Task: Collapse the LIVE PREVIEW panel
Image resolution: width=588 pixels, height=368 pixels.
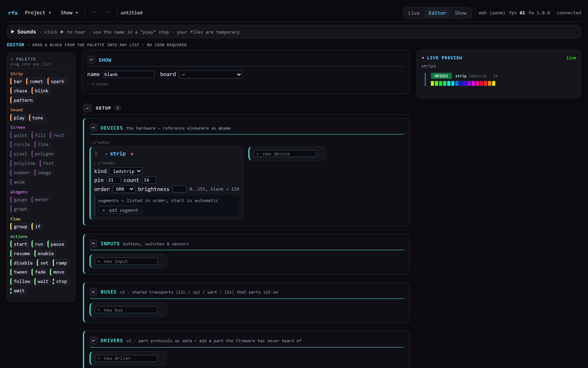Action: tap(423, 58)
